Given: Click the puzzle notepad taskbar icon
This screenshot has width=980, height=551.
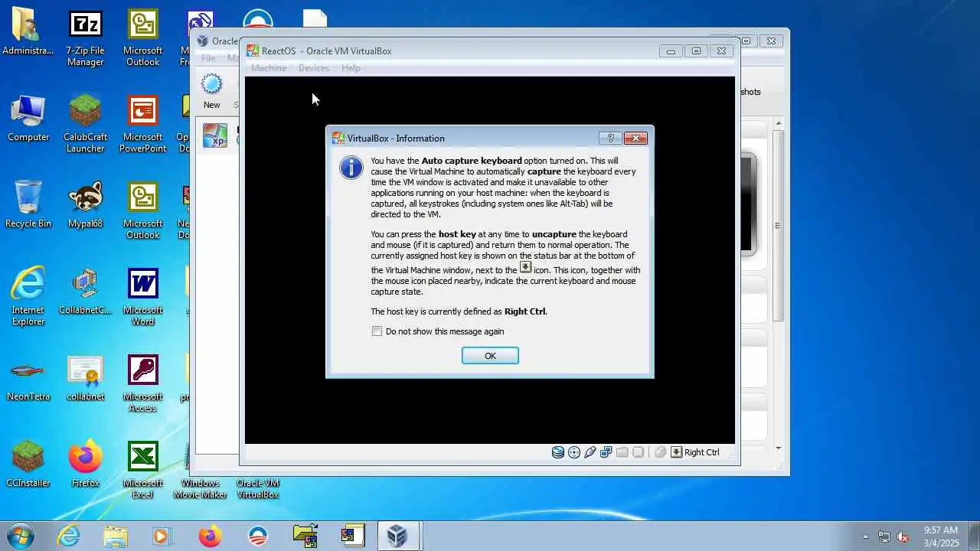Looking at the screenshot, I should click(x=351, y=536).
